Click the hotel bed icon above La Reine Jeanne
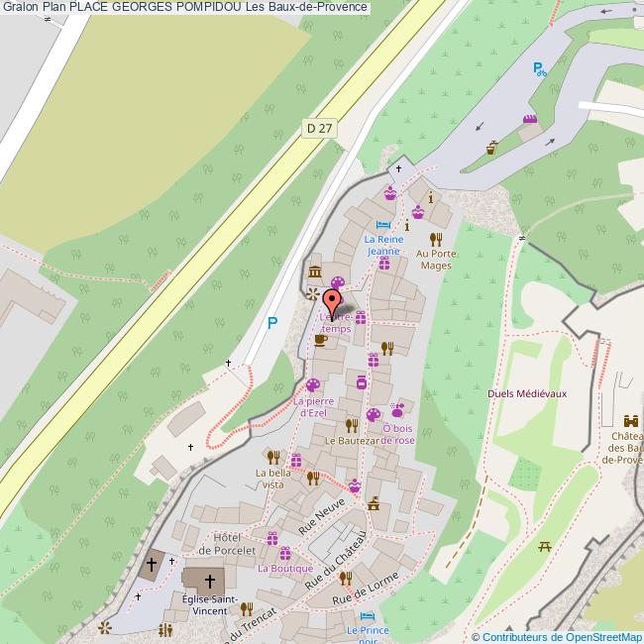The width and height of the screenshot is (644, 644). click(382, 225)
